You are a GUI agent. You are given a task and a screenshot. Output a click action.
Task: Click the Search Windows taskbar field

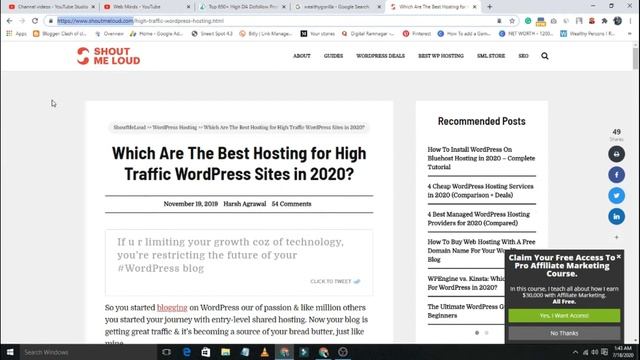(x=88, y=352)
